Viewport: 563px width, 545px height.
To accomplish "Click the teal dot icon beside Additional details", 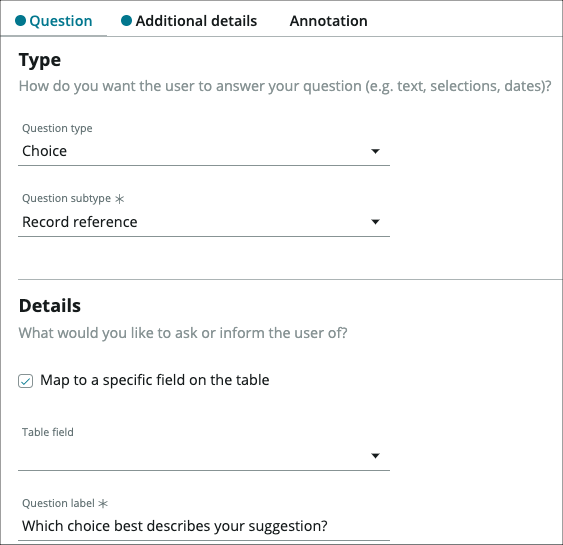I will click(126, 21).
